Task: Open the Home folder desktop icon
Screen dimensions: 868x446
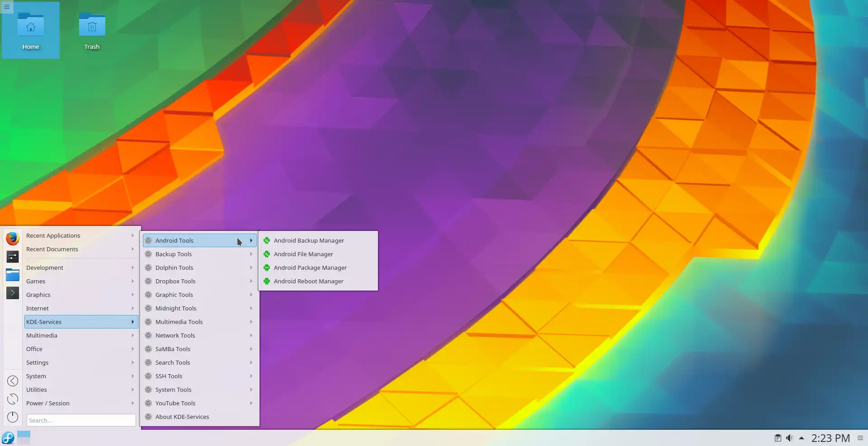Action: tap(31, 30)
